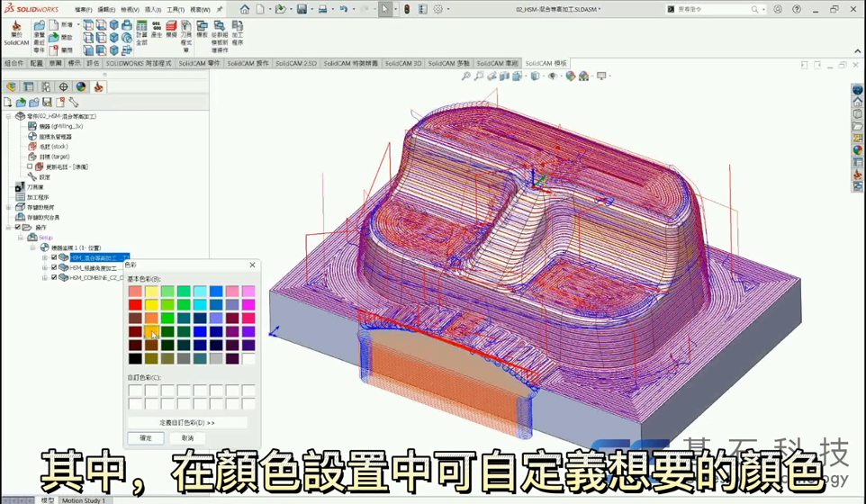Toggle the Operations folder checkbox
The height and width of the screenshot is (504, 866).
click(18, 228)
